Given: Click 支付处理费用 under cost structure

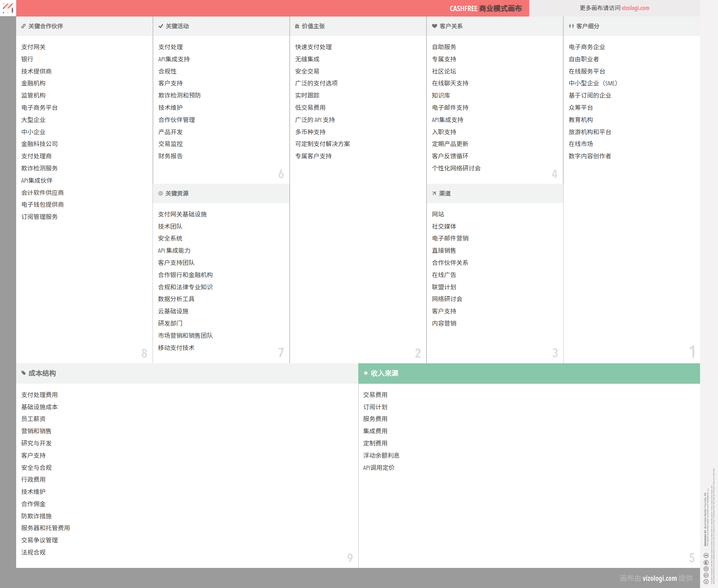Looking at the screenshot, I should pos(39,395).
